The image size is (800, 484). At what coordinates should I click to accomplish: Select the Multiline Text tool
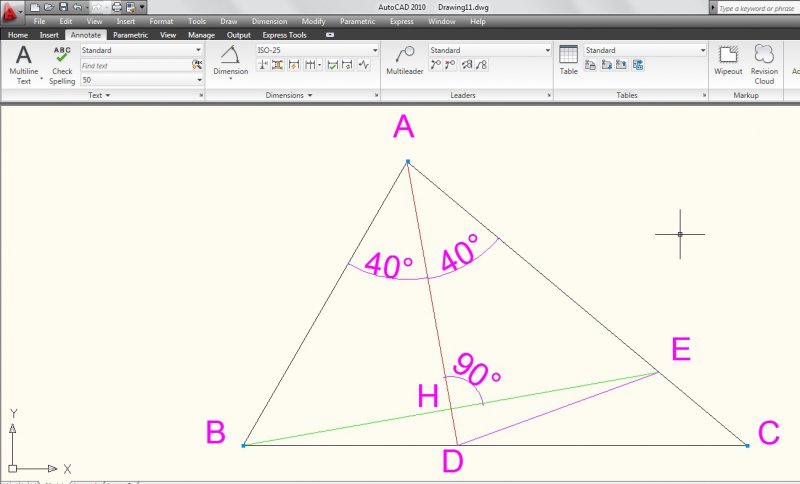23,64
